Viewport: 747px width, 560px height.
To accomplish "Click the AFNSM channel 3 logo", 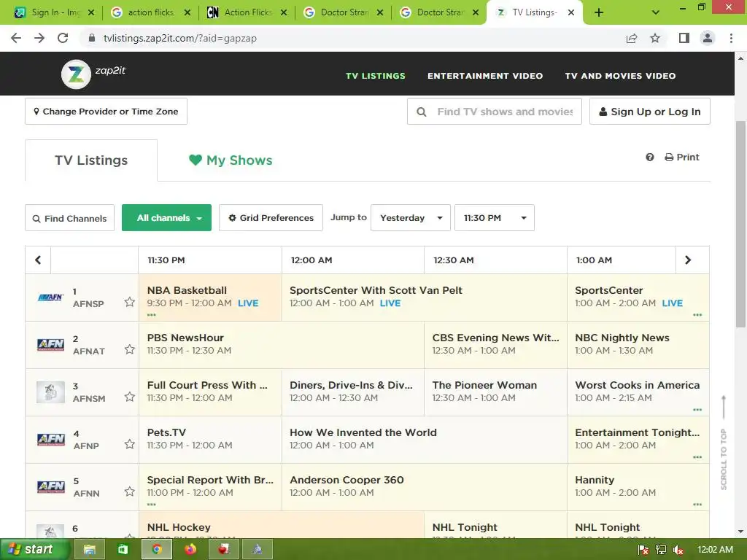I will [50, 392].
